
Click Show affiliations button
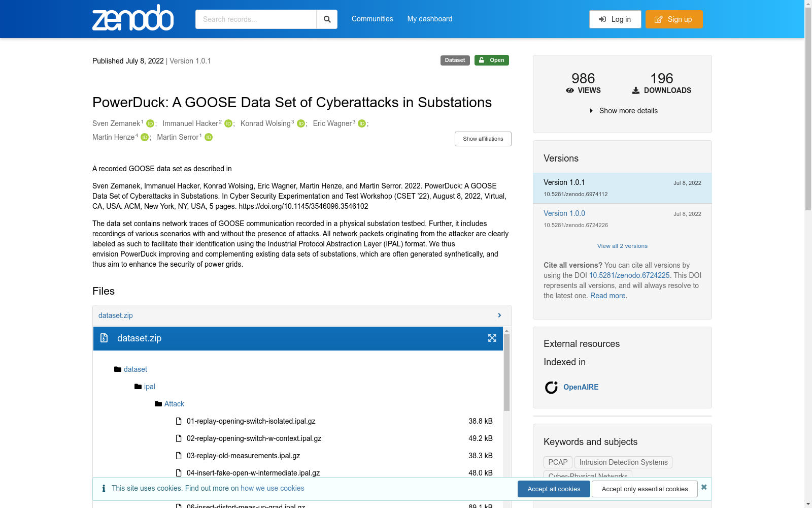pyautogui.click(x=483, y=139)
